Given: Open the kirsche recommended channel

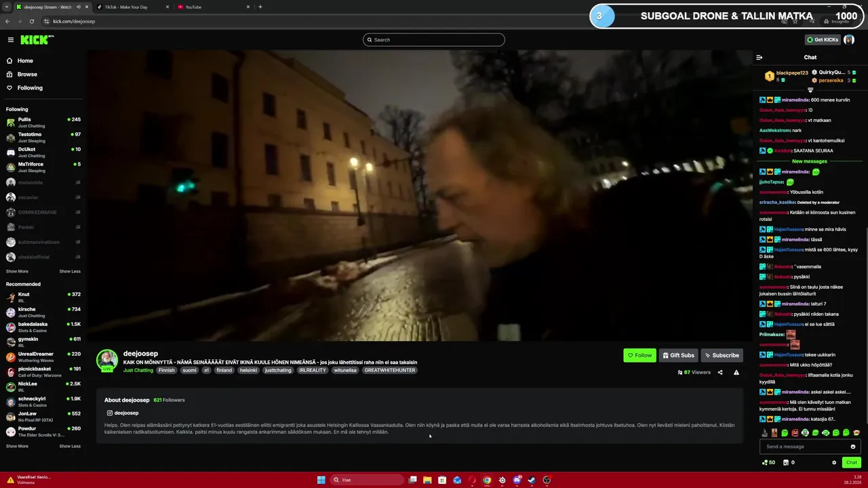Looking at the screenshot, I should point(43,312).
